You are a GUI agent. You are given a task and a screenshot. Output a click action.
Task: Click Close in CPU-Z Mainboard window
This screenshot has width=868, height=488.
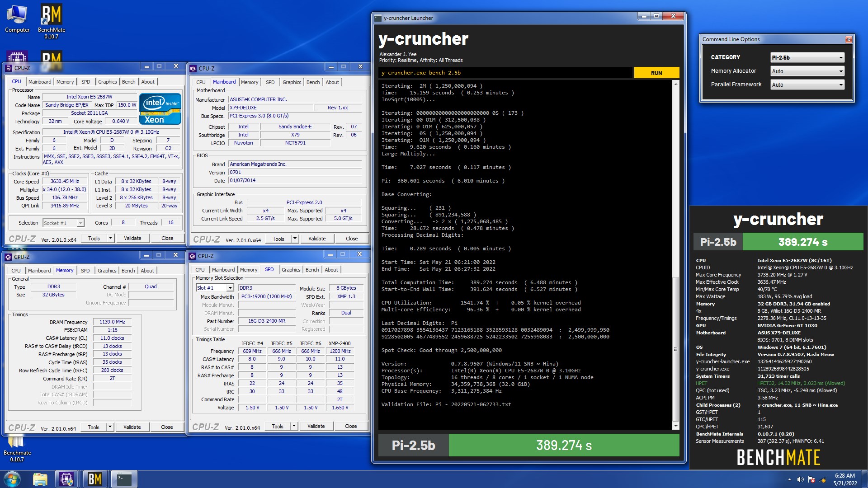pos(352,239)
